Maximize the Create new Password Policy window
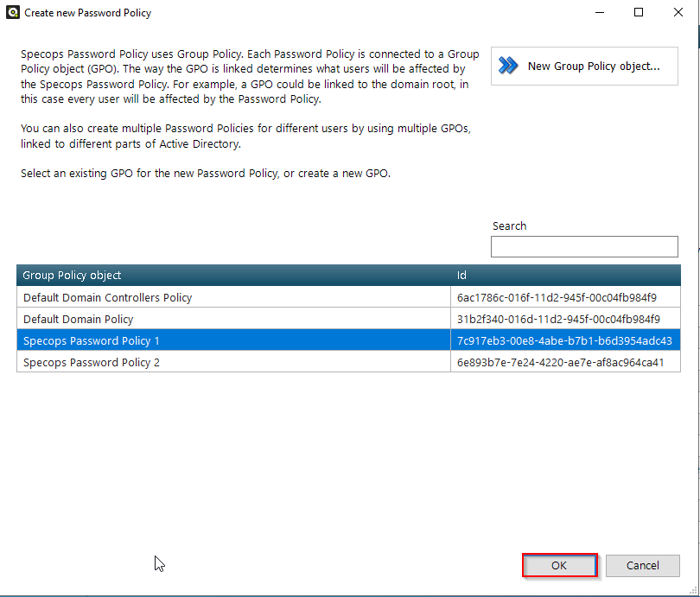Viewport: 700px width, 597px height. coord(639,12)
